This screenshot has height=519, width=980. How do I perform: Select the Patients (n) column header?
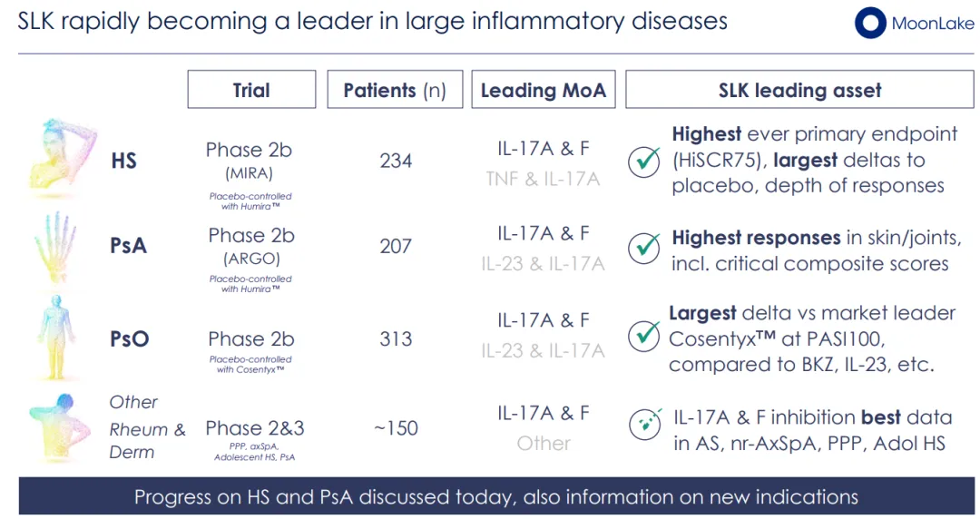coord(395,90)
